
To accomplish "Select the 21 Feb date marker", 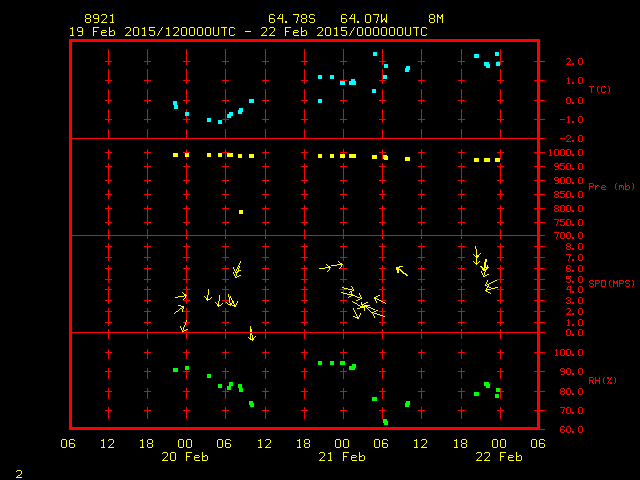I will pyautogui.click(x=341, y=457).
